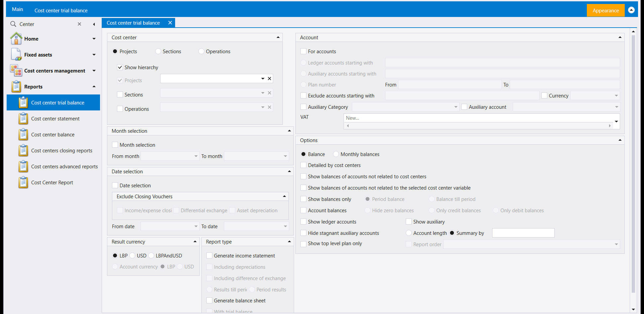644x314 pixels.
Task: Click the Cost Center Report clipboard icon
Action: coord(23,182)
